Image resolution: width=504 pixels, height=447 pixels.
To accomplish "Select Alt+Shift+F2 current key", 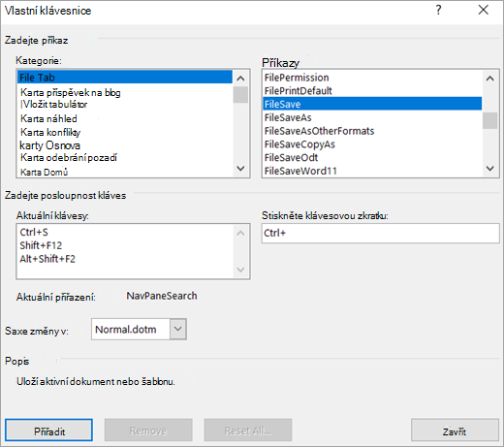I will [125, 259].
